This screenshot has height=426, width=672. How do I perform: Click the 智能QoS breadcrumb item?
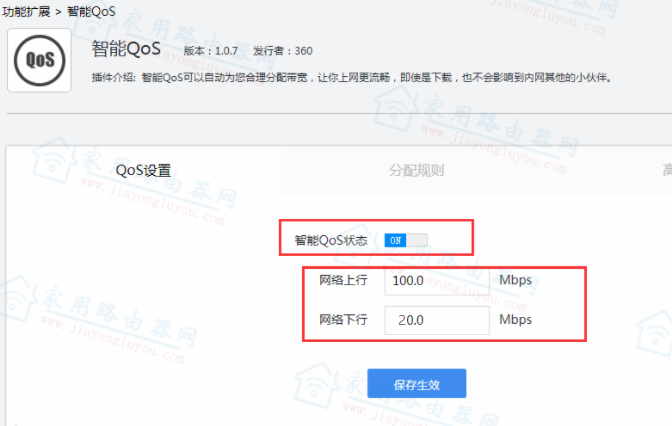(x=91, y=12)
